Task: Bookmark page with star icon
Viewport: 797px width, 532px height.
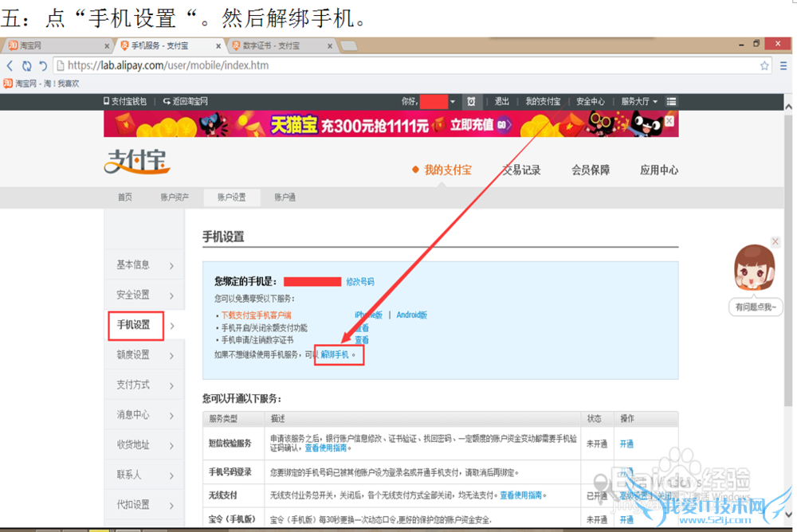Action: point(764,65)
